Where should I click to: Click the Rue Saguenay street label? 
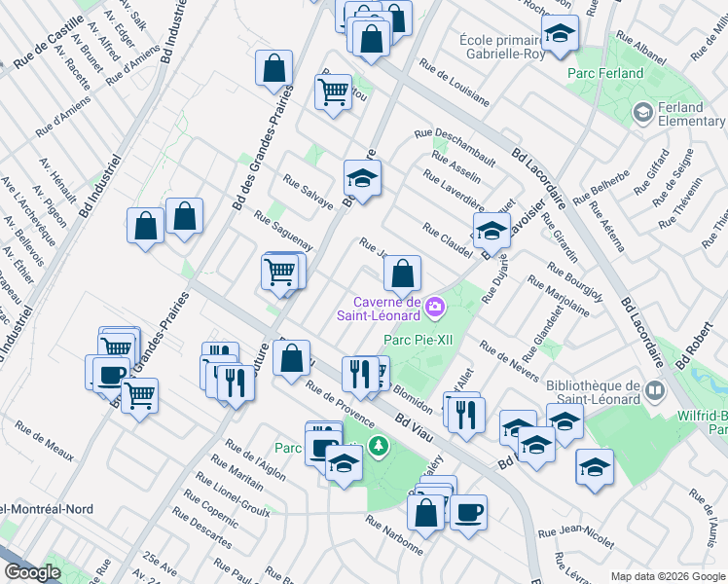(x=283, y=231)
